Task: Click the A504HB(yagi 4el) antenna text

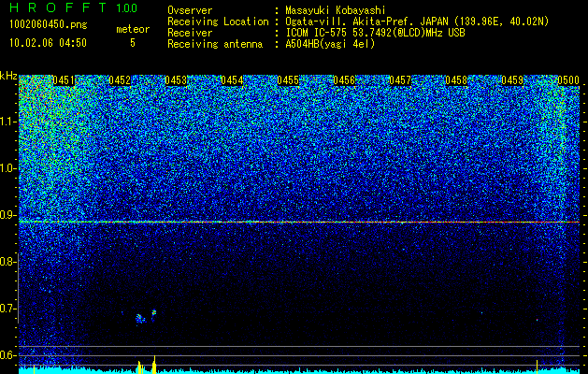Action: click(x=330, y=44)
